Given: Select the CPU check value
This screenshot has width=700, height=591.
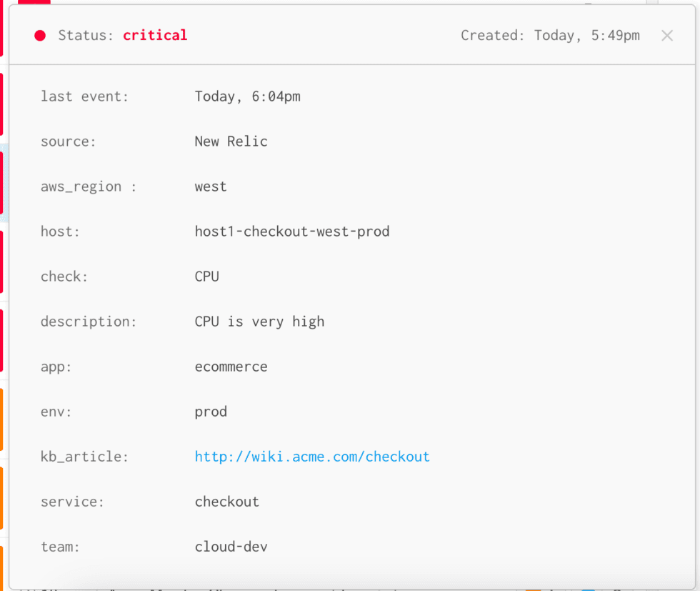Looking at the screenshot, I should [206, 276].
